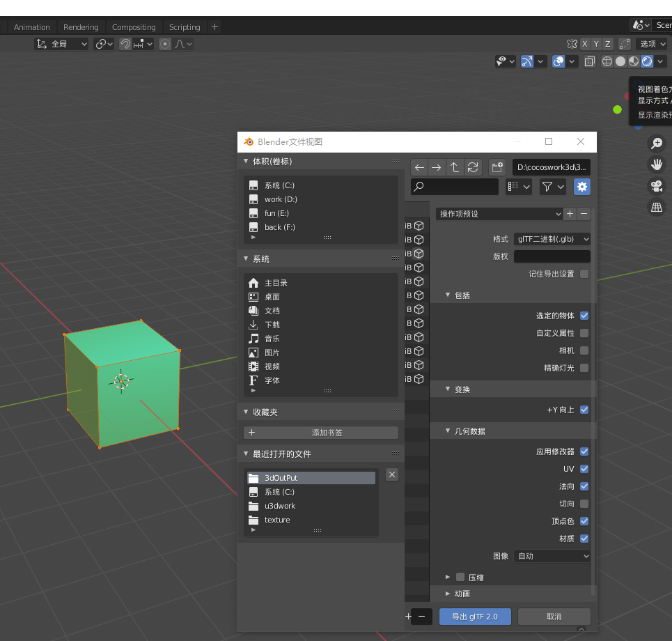Toggle the options gear panel
The height and width of the screenshot is (641, 672).
tap(581, 187)
